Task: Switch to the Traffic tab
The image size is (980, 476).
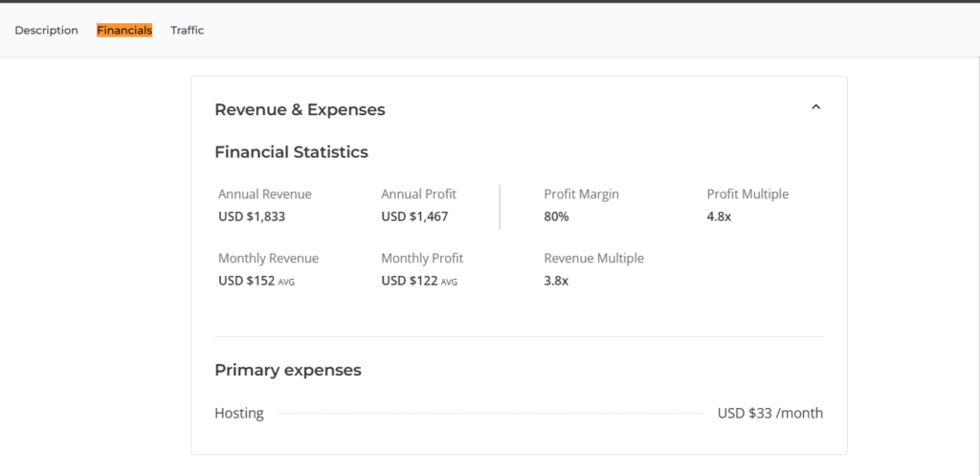Action: click(x=187, y=31)
